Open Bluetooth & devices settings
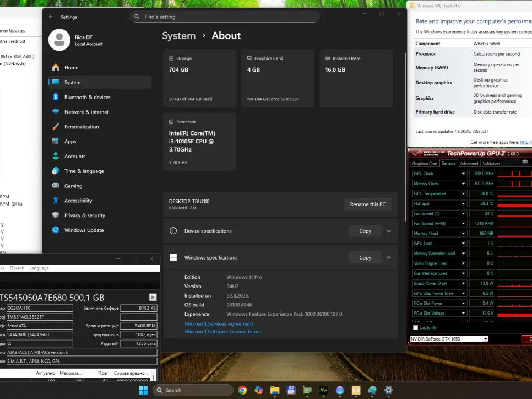Screen dimensions: 532x399 click(x=87, y=98)
